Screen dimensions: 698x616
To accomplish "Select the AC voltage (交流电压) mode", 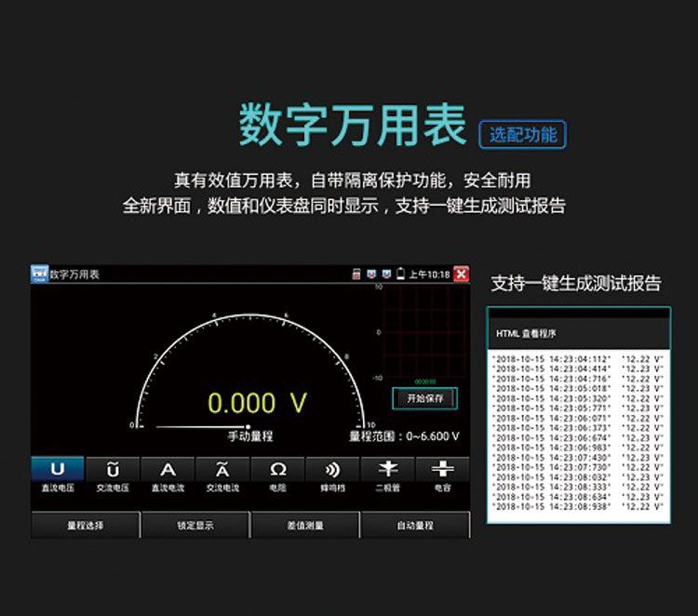I will pyautogui.click(x=113, y=475).
